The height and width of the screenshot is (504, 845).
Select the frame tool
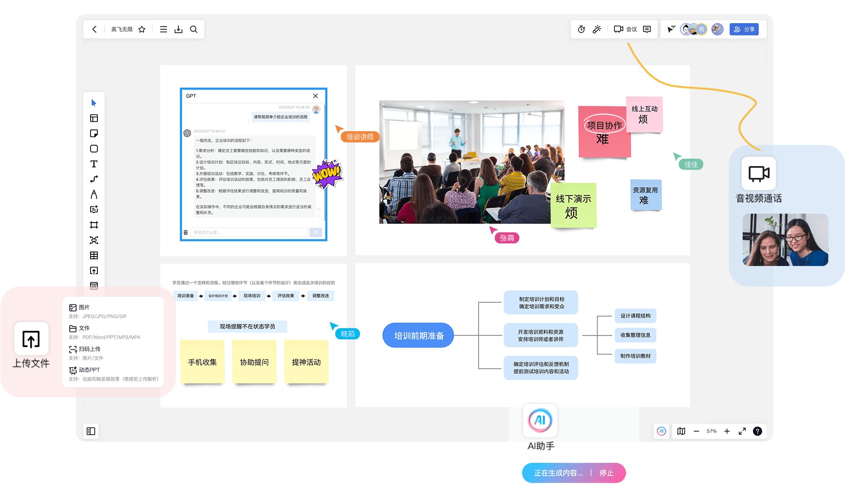94,225
